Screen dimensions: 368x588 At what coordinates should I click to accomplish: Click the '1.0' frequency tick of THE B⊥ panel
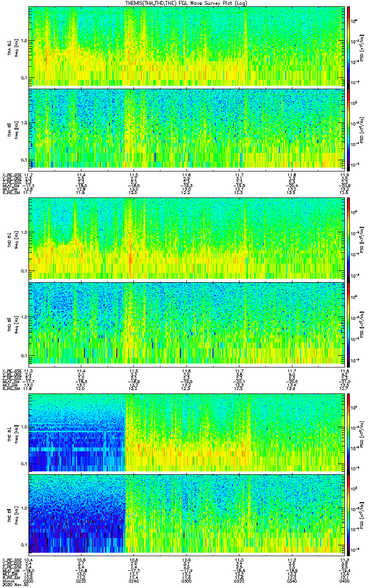pos(24,426)
